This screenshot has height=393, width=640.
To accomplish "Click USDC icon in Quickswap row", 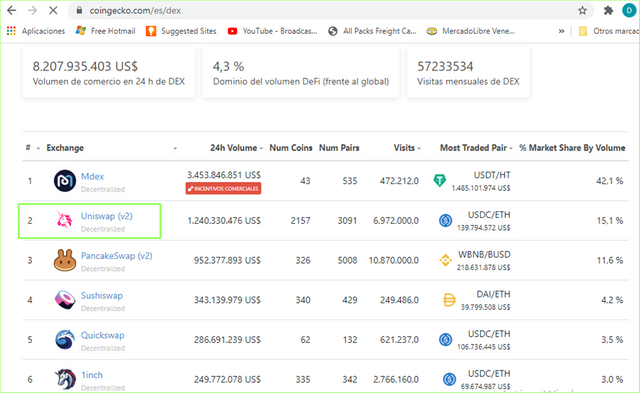I will [445, 340].
